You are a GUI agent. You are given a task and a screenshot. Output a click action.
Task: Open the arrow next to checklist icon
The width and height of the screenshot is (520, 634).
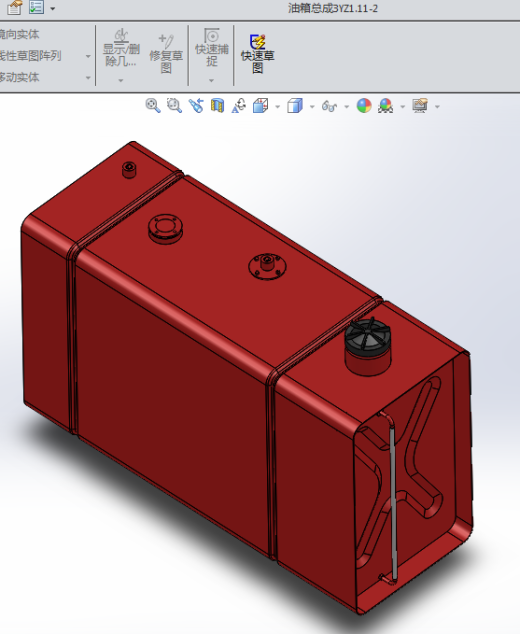(53, 8)
